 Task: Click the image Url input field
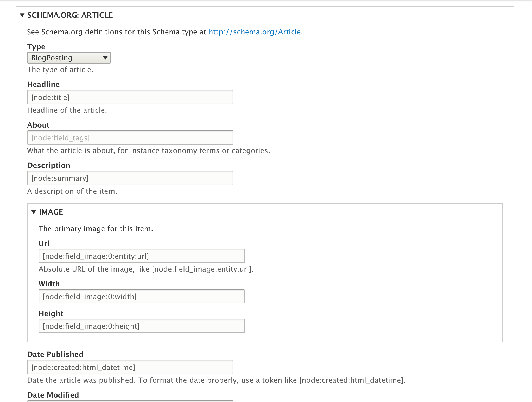coord(142,256)
